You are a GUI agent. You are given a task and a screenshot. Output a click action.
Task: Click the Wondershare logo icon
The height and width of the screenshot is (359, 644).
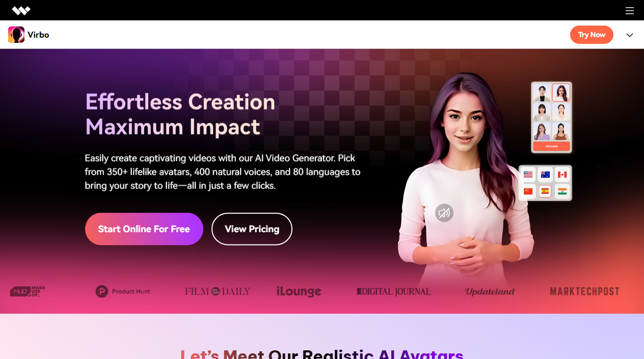21,10
